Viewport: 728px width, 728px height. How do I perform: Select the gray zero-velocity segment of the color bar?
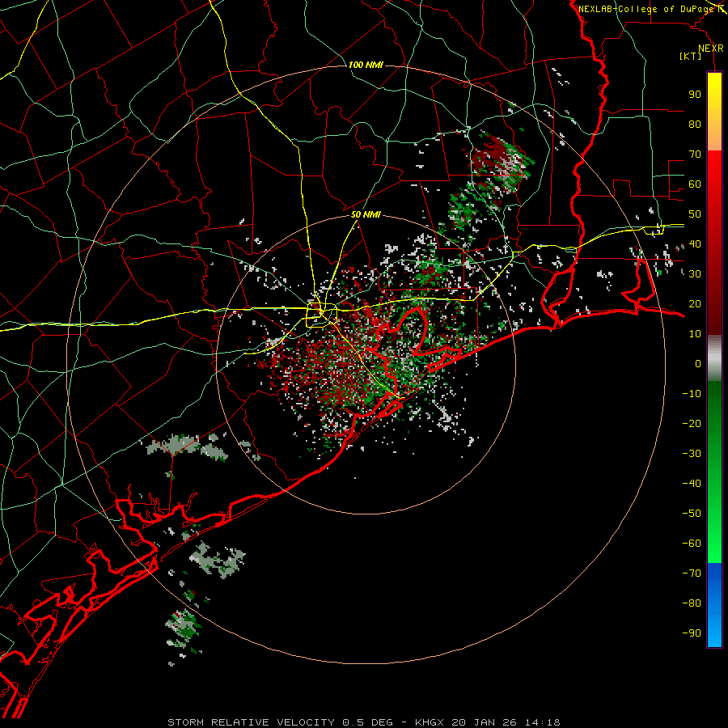714,358
